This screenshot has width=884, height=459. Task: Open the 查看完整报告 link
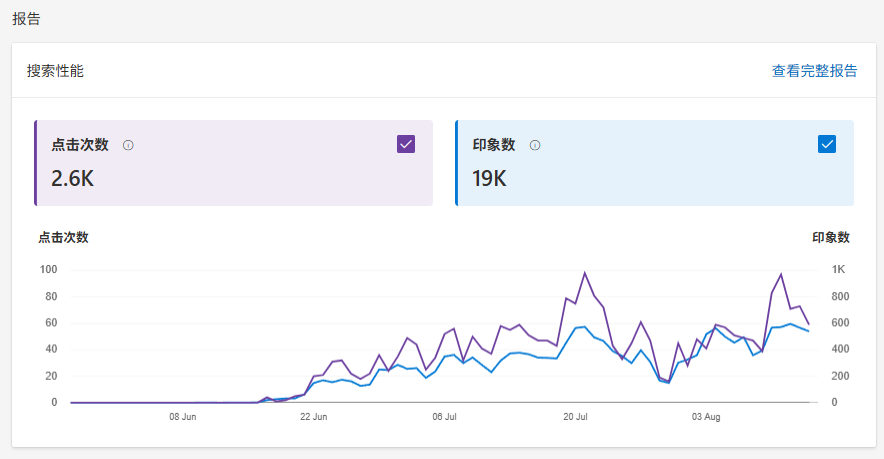coord(814,71)
